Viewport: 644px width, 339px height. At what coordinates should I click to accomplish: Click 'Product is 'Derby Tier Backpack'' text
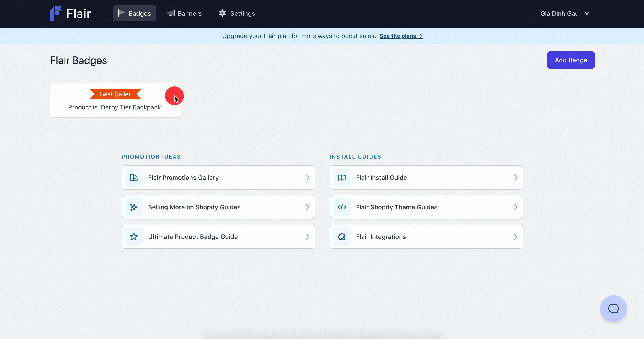(x=115, y=107)
